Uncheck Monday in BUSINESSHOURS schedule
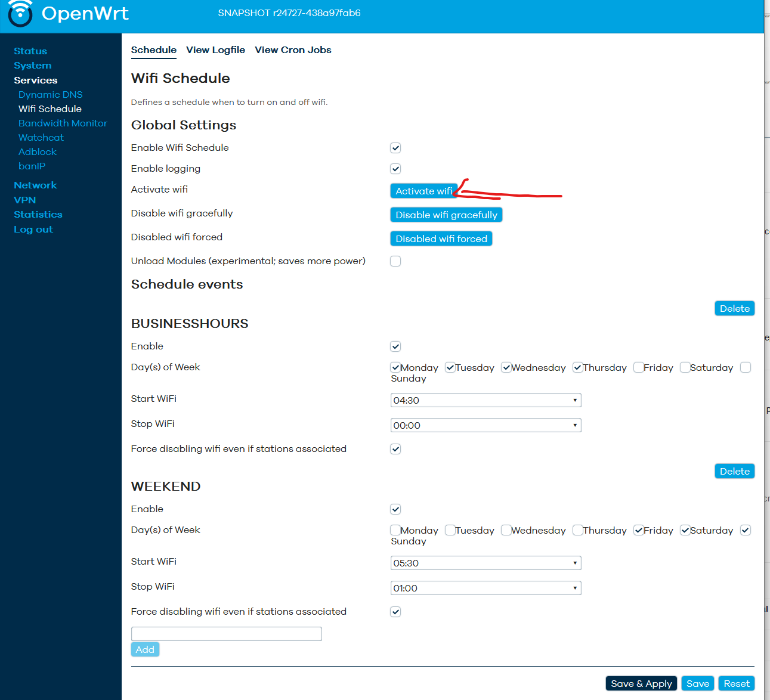770x700 pixels. (395, 367)
